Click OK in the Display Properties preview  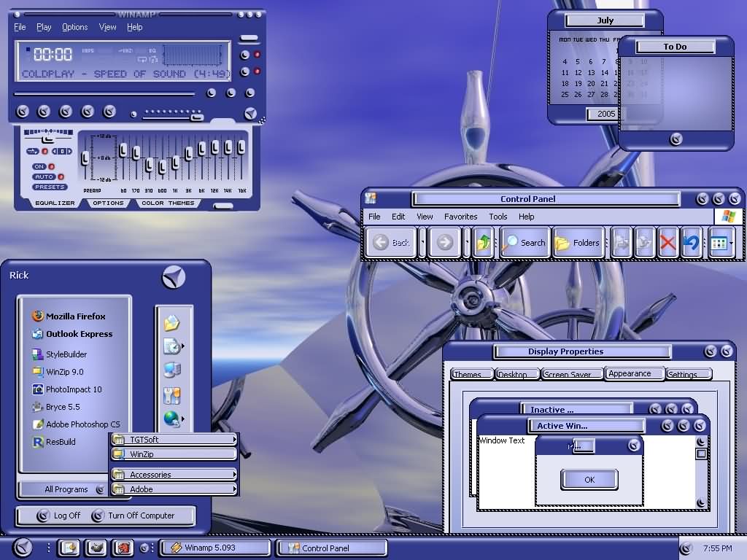coord(589,480)
